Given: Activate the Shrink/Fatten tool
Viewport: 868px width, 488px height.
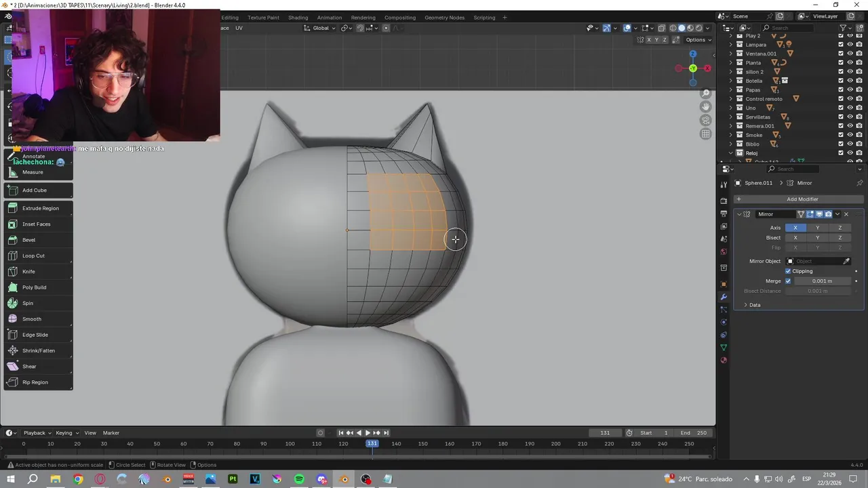Looking at the screenshot, I should [38, 350].
